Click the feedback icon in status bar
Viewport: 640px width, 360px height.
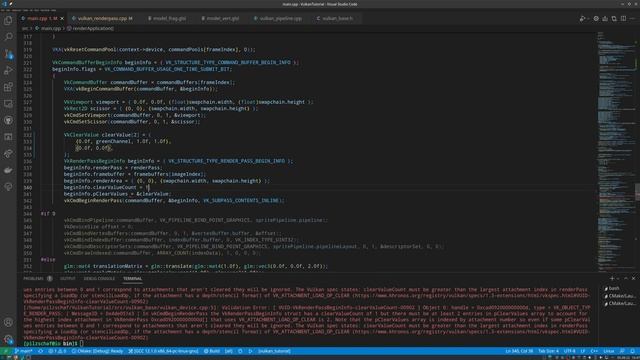tap(622, 351)
